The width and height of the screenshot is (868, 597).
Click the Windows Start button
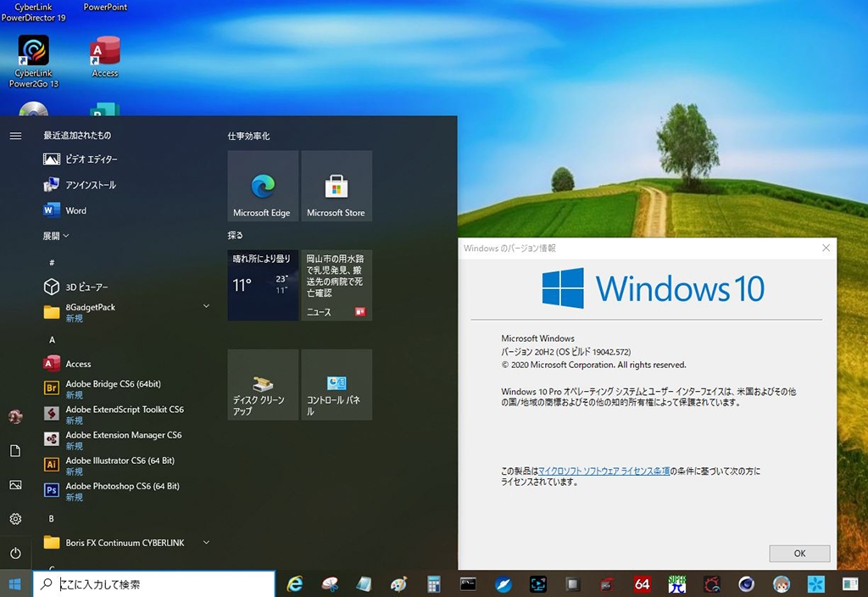[x=15, y=584]
